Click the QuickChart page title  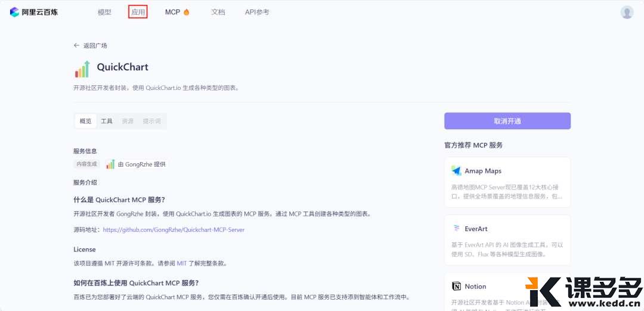click(x=122, y=67)
